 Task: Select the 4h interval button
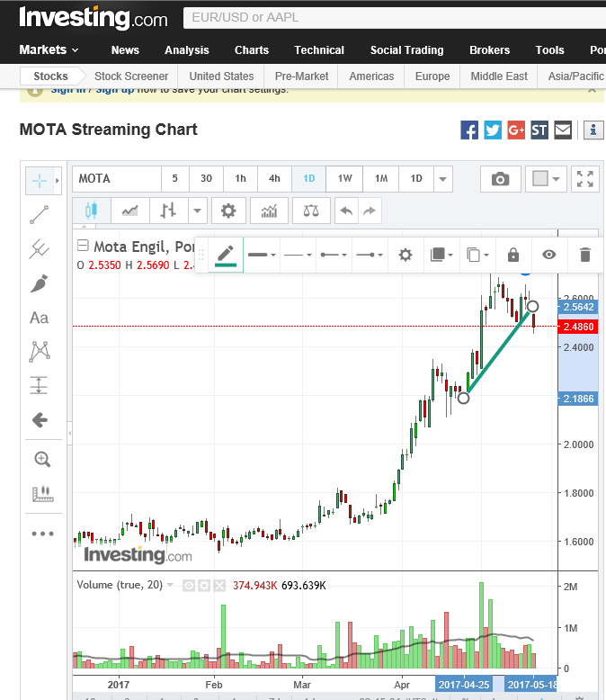(274, 179)
